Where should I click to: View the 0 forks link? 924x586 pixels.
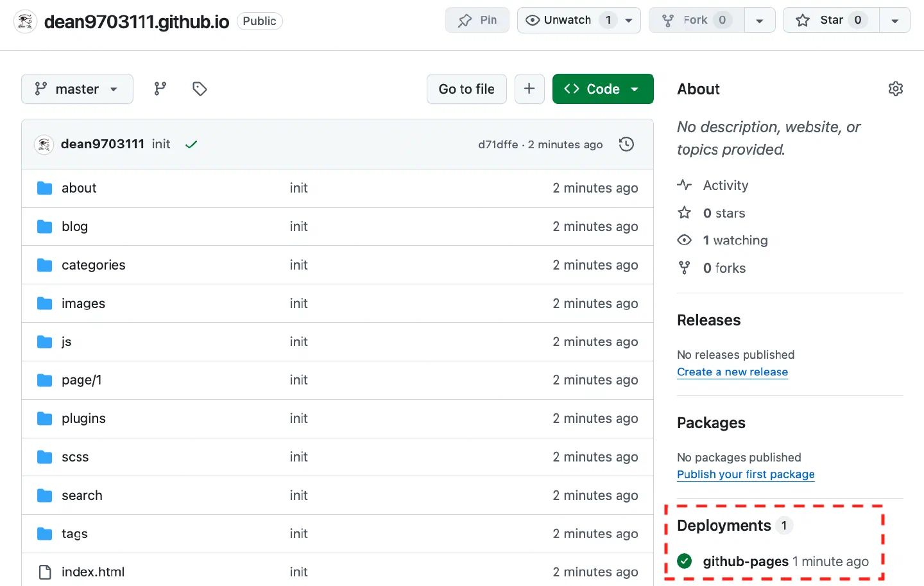point(724,268)
